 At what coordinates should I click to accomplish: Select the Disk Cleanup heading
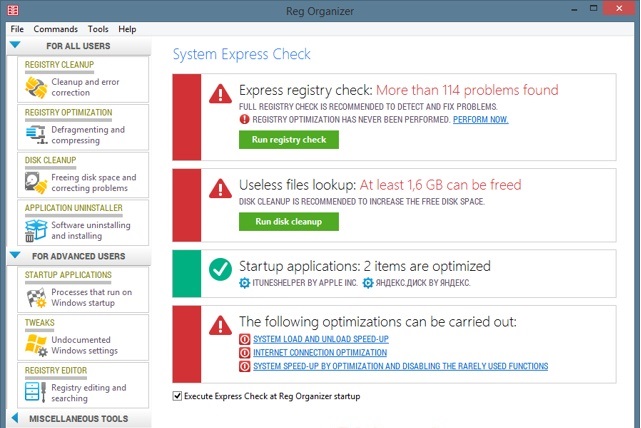[x=50, y=160]
